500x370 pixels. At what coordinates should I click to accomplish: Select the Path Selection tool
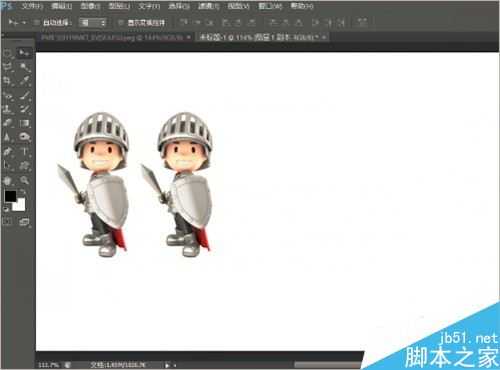(x=7, y=166)
